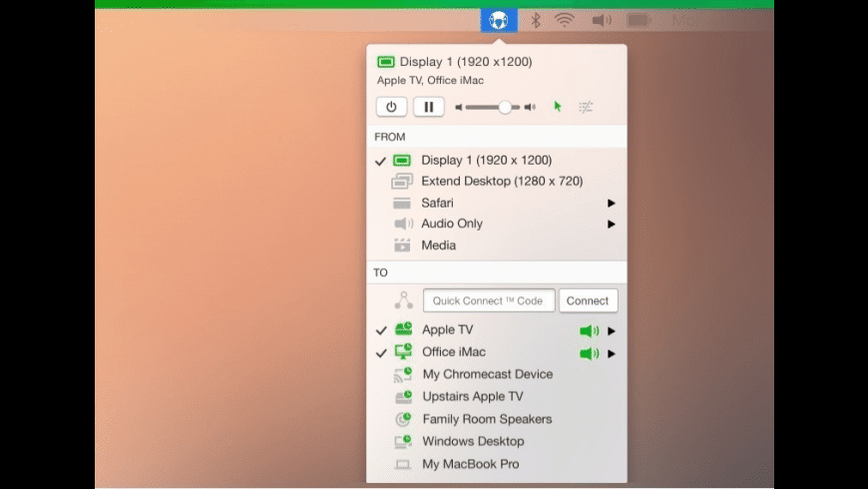Click the Quick Connect network icon
Image resolution: width=868 pixels, height=489 pixels.
(x=403, y=300)
